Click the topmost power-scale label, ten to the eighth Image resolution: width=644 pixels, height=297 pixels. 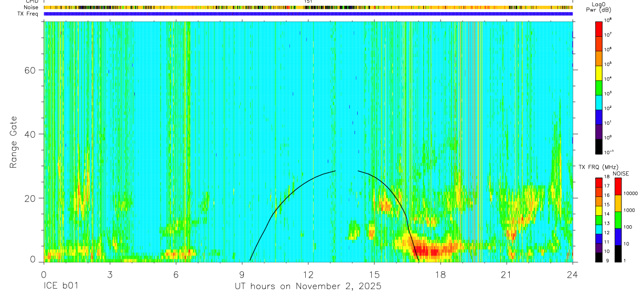pyautogui.click(x=608, y=20)
